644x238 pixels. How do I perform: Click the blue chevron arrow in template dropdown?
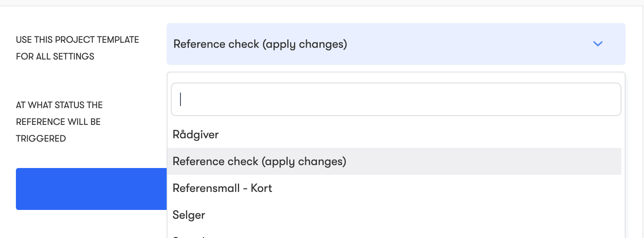598,44
